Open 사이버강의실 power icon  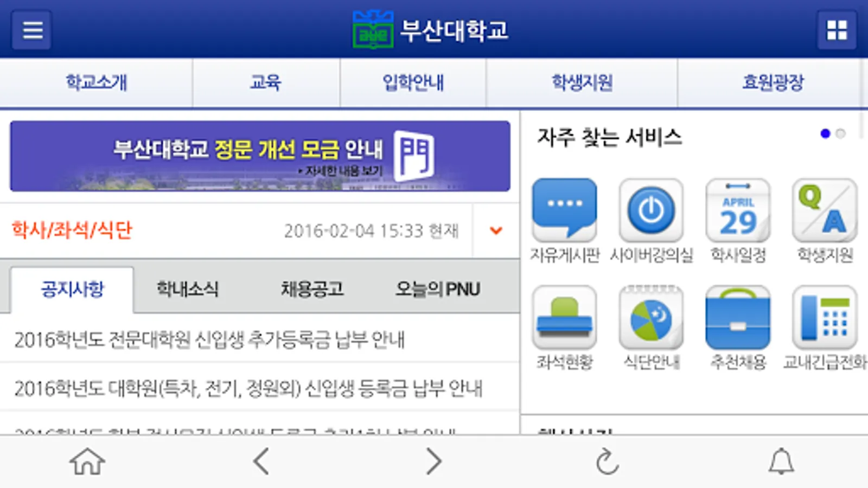tap(651, 210)
